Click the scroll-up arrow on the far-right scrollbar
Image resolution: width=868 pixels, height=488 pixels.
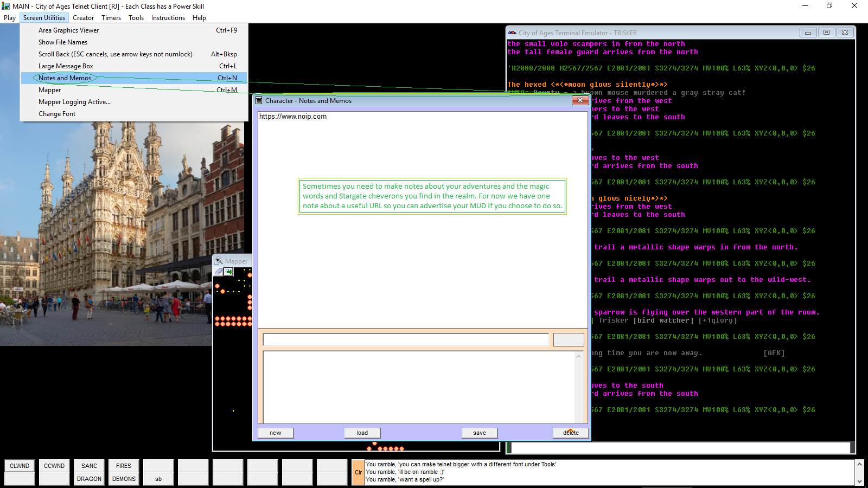point(860,464)
